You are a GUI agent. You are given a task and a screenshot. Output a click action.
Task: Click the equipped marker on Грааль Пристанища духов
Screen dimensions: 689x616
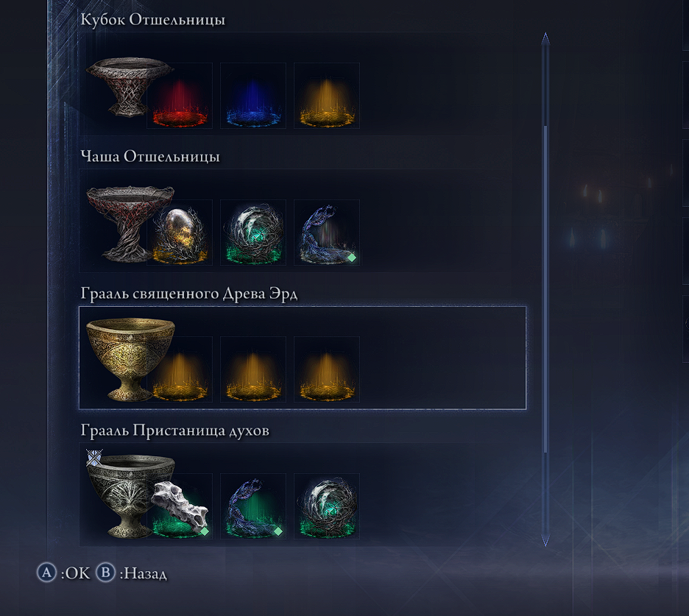pos(94,458)
